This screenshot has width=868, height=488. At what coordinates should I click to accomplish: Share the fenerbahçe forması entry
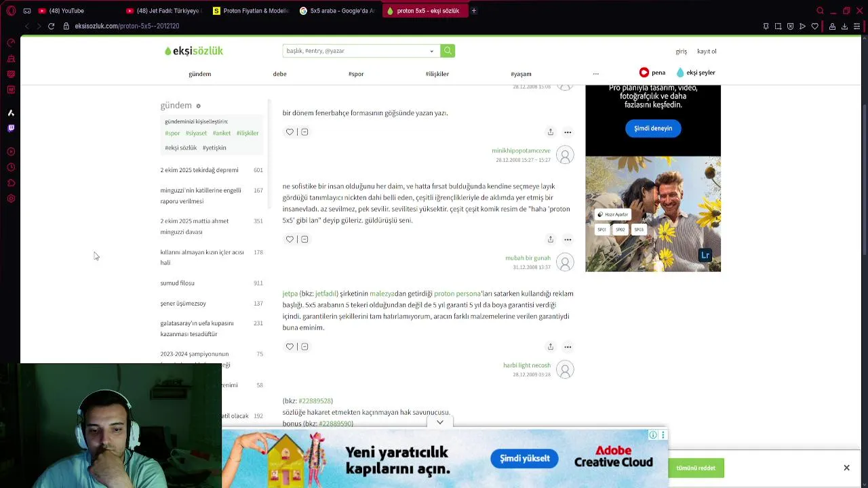551,132
